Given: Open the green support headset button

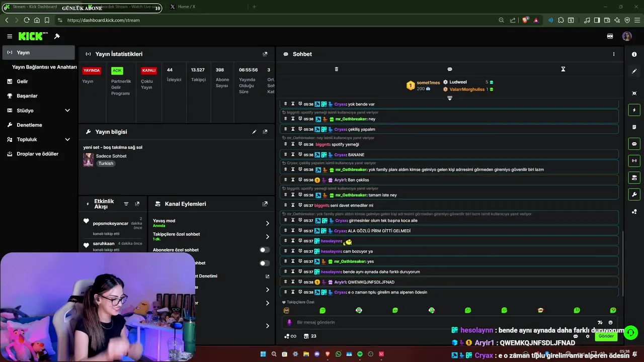Looking at the screenshot, I should [631, 332].
